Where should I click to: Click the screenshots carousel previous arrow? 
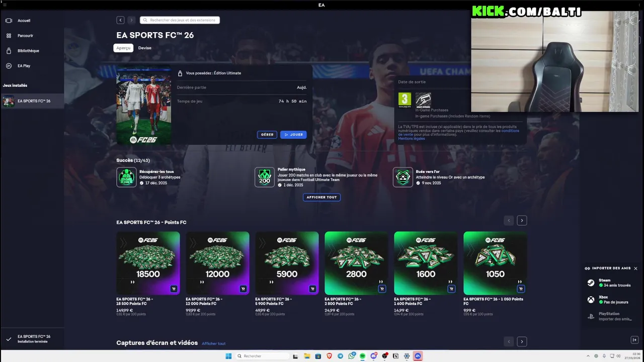point(509,341)
